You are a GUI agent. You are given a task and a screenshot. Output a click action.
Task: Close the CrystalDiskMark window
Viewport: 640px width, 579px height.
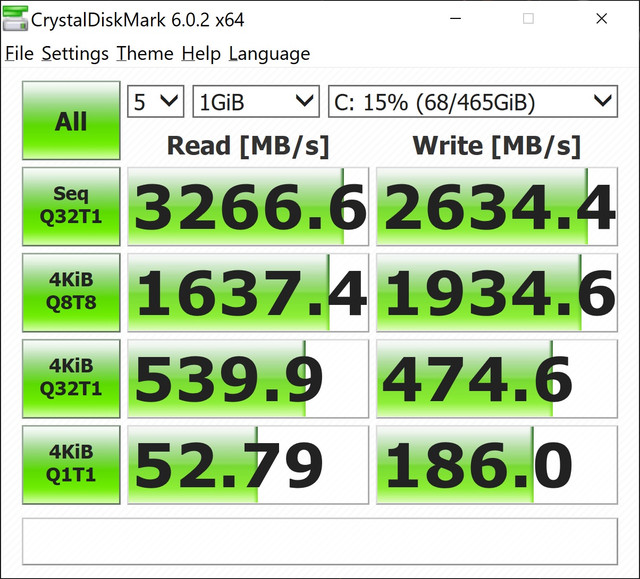tap(601, 18)
